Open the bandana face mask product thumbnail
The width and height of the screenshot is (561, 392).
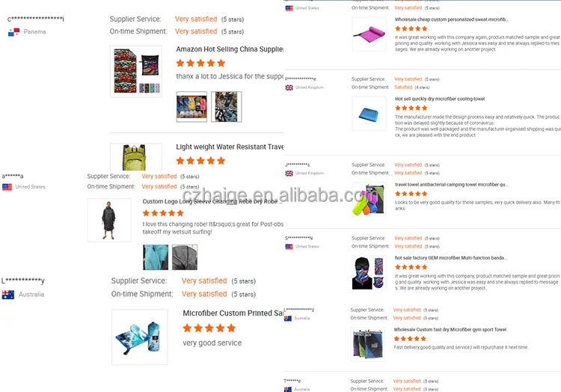(x=369, y=272)
